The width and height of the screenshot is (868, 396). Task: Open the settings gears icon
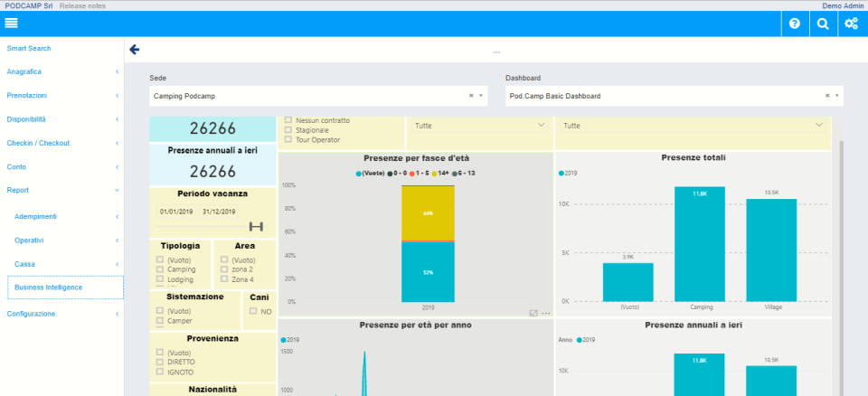(851, 24)
